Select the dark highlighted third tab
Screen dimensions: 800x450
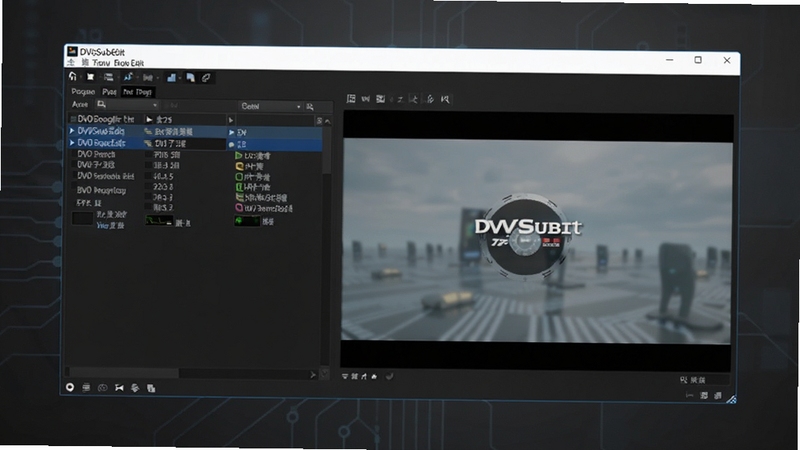(x=138, y=92)
